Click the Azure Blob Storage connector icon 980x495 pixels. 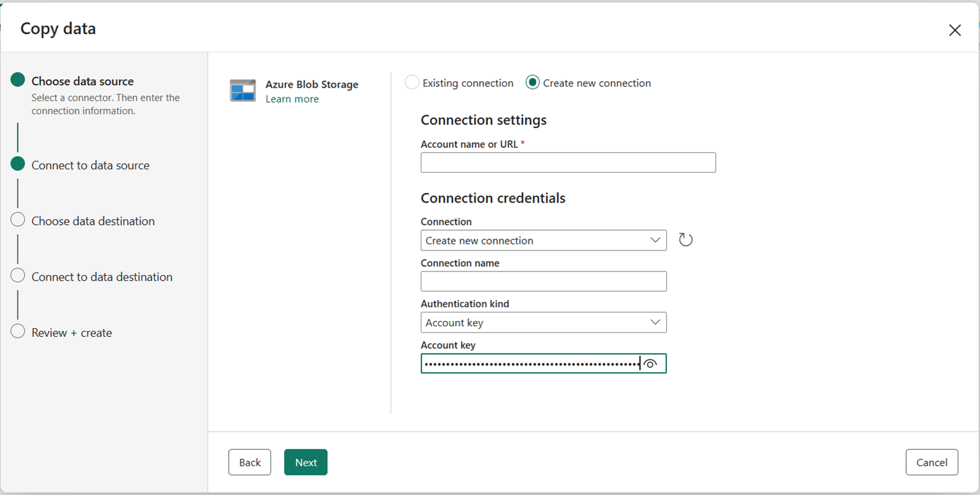point(242,91)
